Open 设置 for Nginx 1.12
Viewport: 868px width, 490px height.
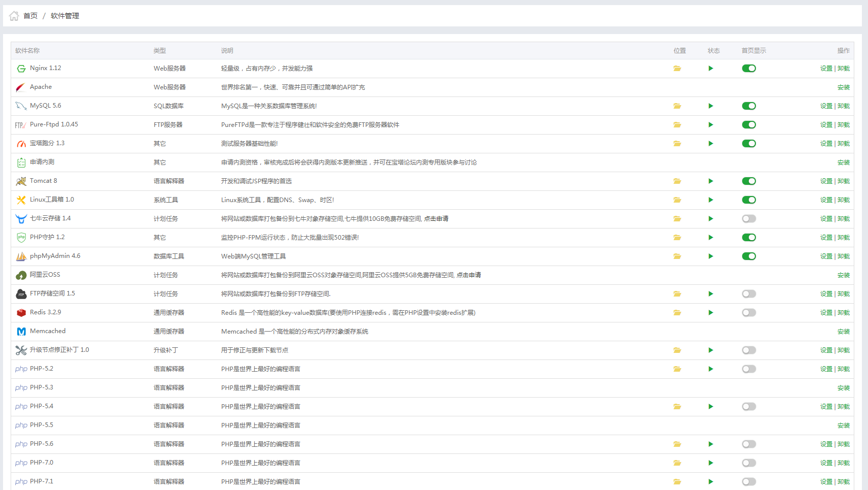pyautogui.click(x=826, y=69)
